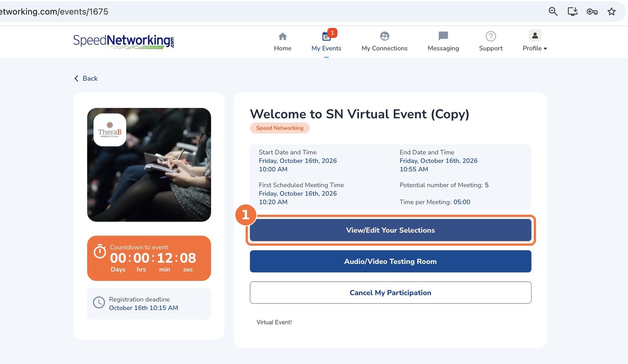Viewport: 628px width, 364px height.
Task: Click the event audience photo thumbnail
Action: (149, 165)
